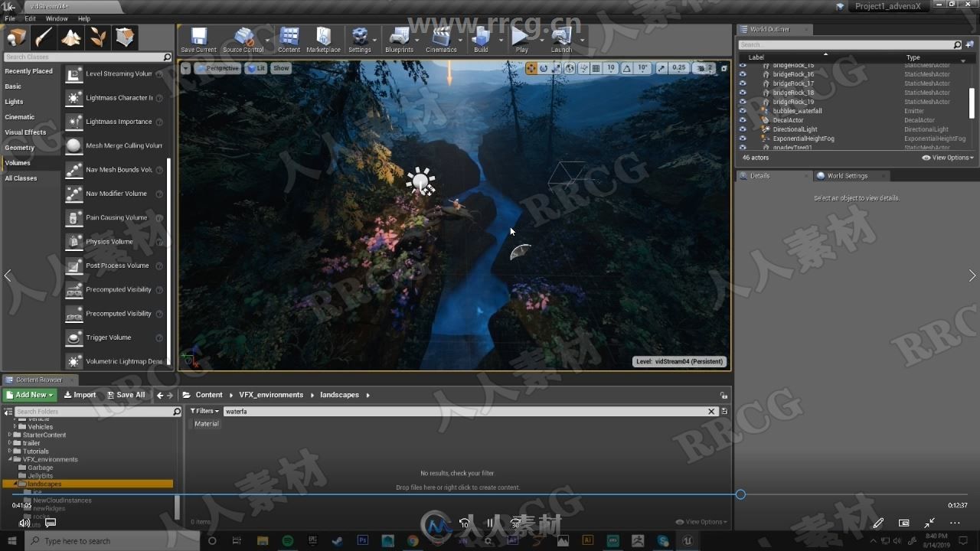Click the Save Current toolbar icon
This screenshot has height=551, width=980.
click(198, 40)
